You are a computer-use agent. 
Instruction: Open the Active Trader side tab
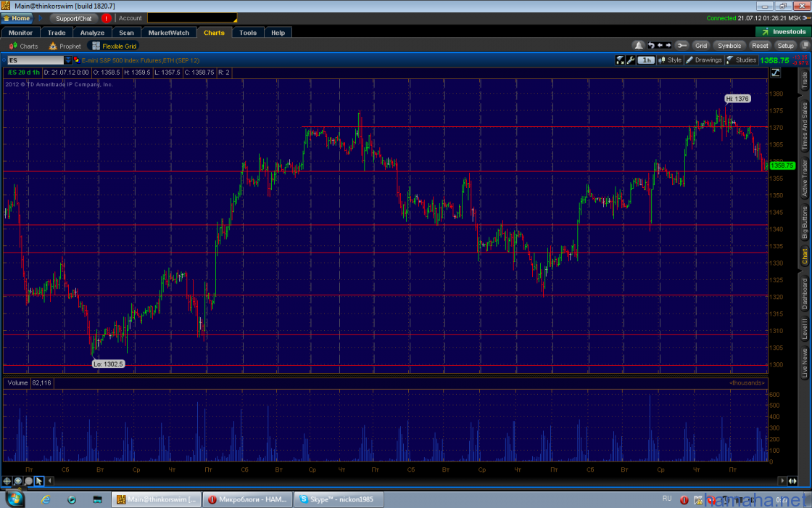click(x=804, y=178)
